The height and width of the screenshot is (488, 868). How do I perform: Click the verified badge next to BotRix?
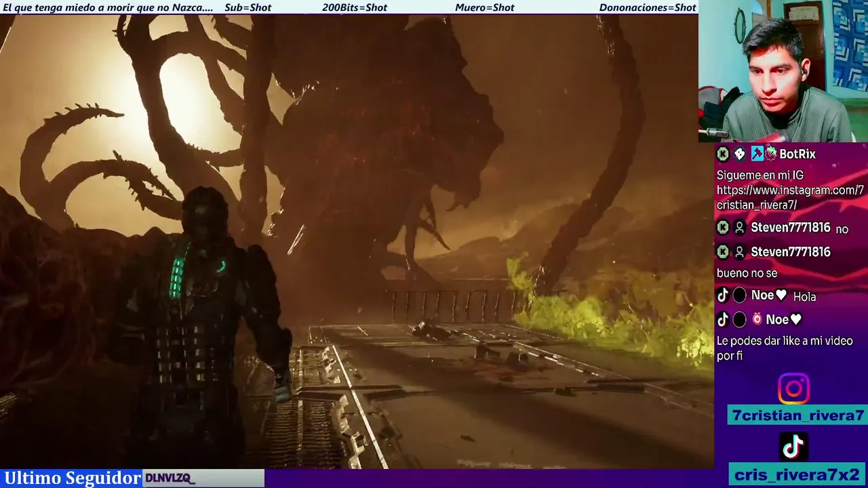coord(771,154)
